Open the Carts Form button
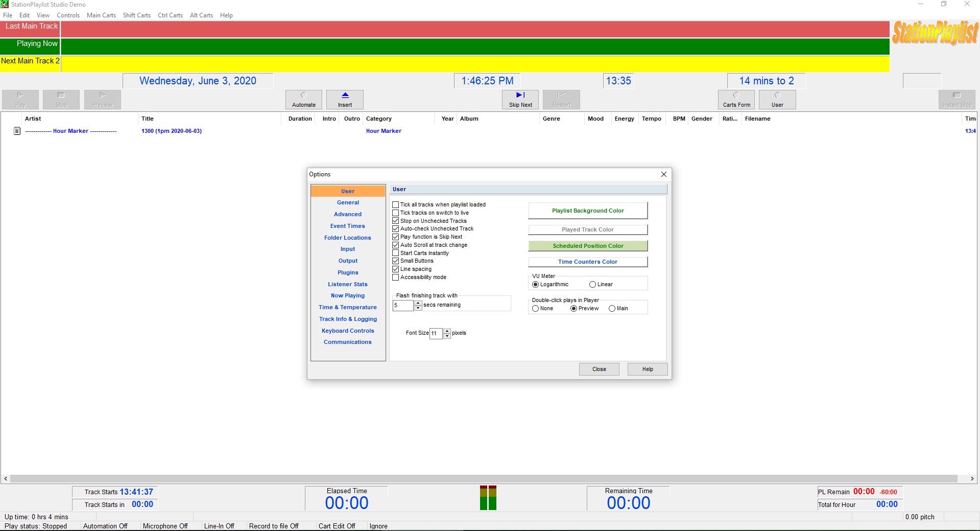The height and width of the screenshot is (531, 980). click(x=736, y=99)
